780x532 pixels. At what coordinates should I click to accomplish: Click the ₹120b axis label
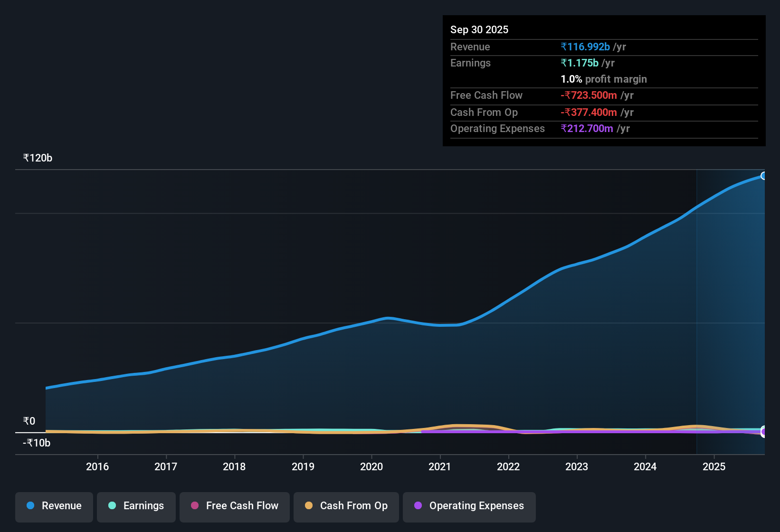click(37, 158)
